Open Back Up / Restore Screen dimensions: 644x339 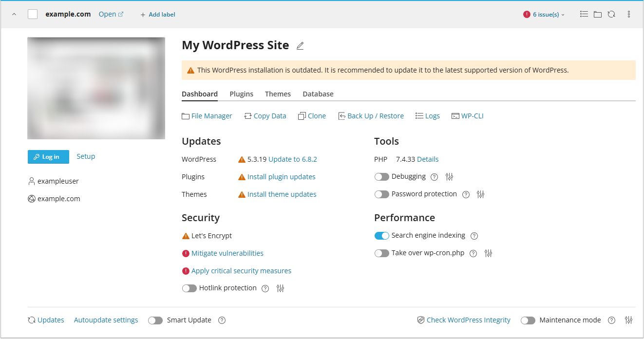[x=371, y=116]
